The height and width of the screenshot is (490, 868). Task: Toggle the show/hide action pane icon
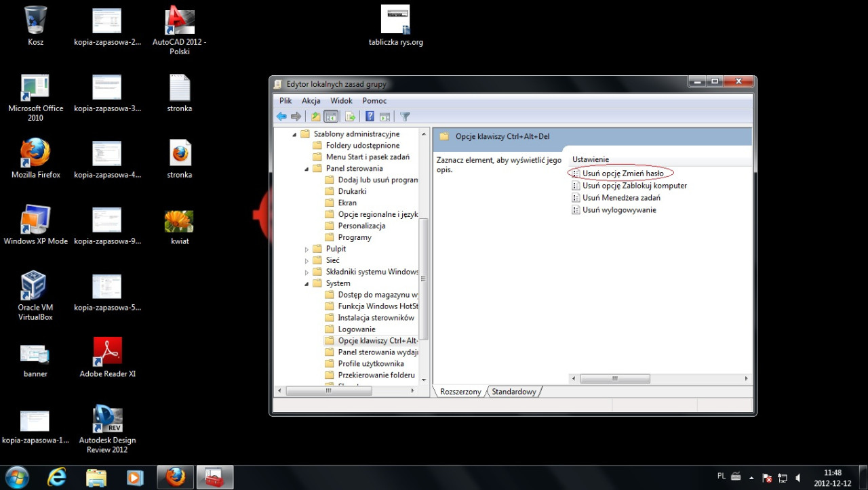(x=384, y=117)
